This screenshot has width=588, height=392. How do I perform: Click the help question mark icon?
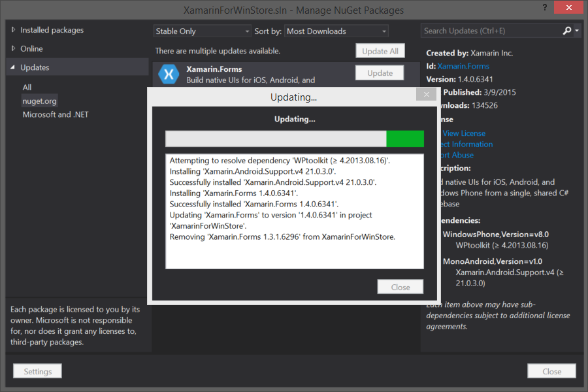tap(544, 7)
